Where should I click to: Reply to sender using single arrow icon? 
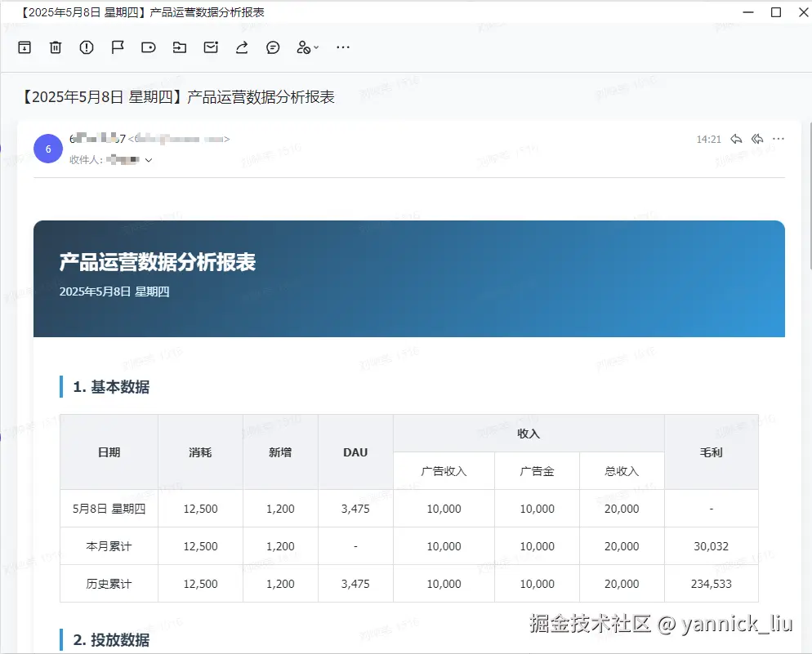[x=736, y=139]
